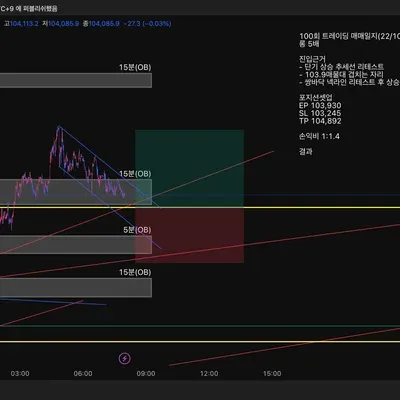Click the 롱 5배 leverage note
Screen dimensions: 400x400
click(x=309, y=44)
